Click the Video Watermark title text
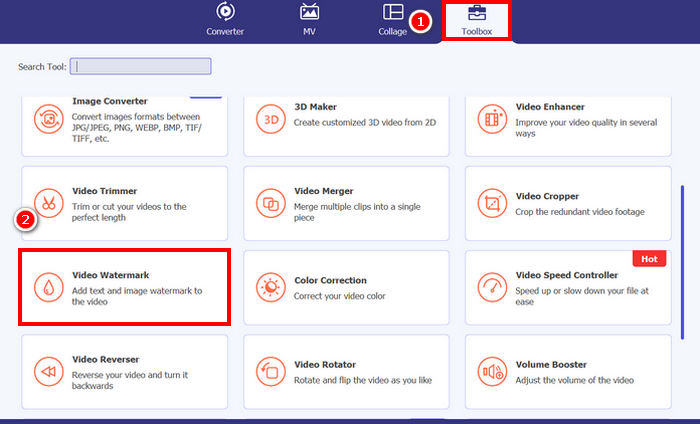Viewport: 700px width, 424px height. tap(110, 275)
